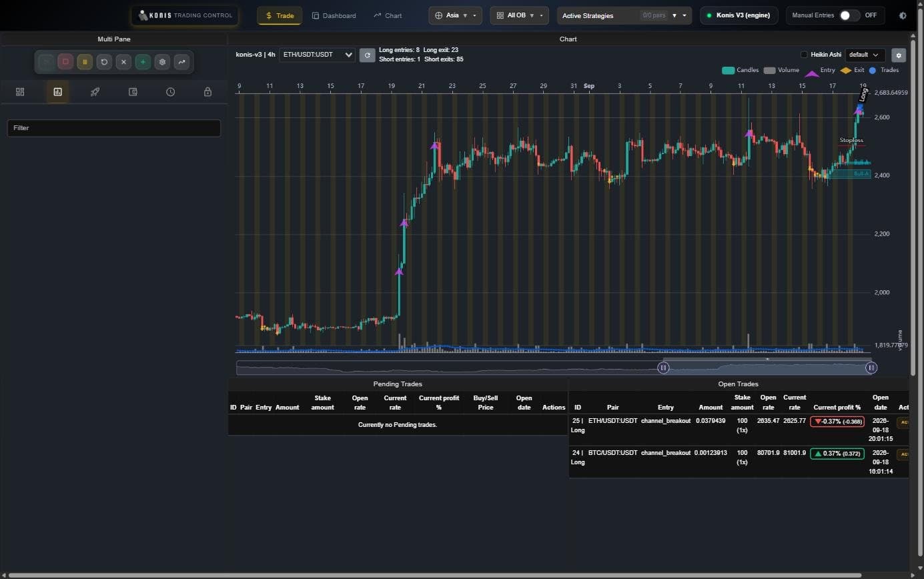Click the Konis Trading Control logo
The height and width of the screenshot is (579, 924).
185,15
